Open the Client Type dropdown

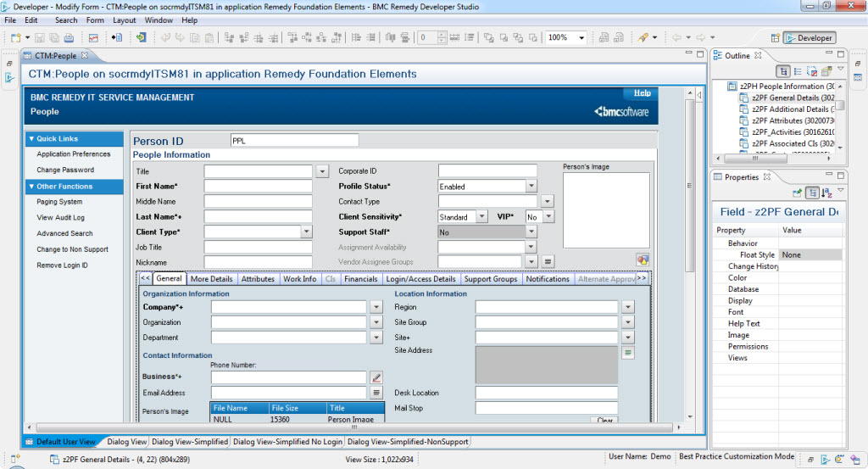[x=307, y=232]
